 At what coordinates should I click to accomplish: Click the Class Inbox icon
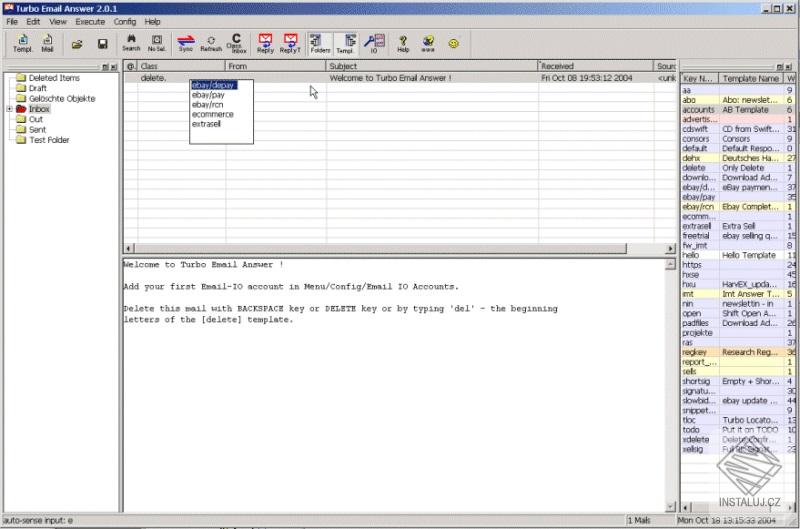click(x=237, y=43)
